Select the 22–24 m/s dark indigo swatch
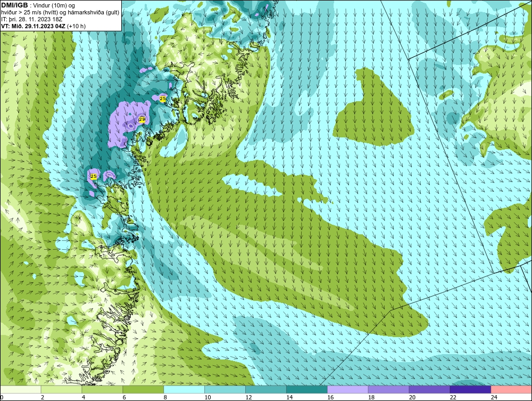Image resolution: width=532 pixels, height=401 pixels. pos(471,389)
